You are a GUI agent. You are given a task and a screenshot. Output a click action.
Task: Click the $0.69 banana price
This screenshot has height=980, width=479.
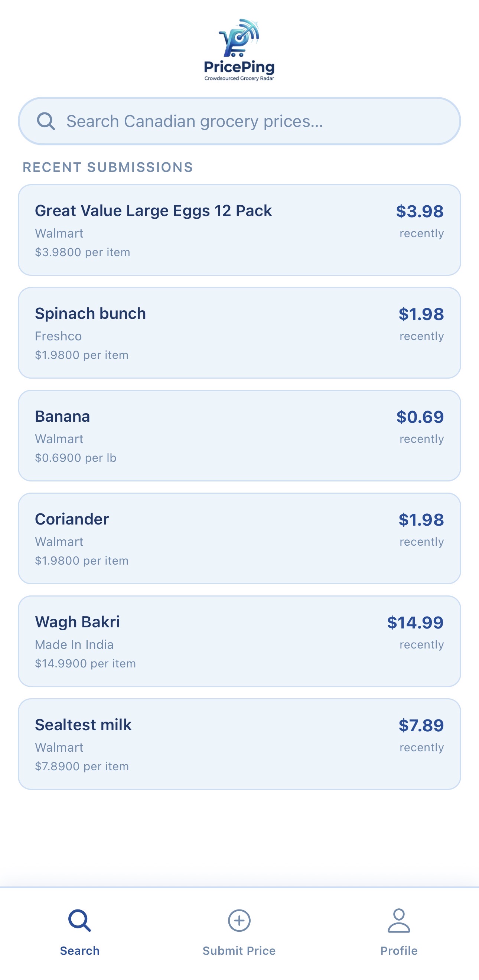coord(420,417)
